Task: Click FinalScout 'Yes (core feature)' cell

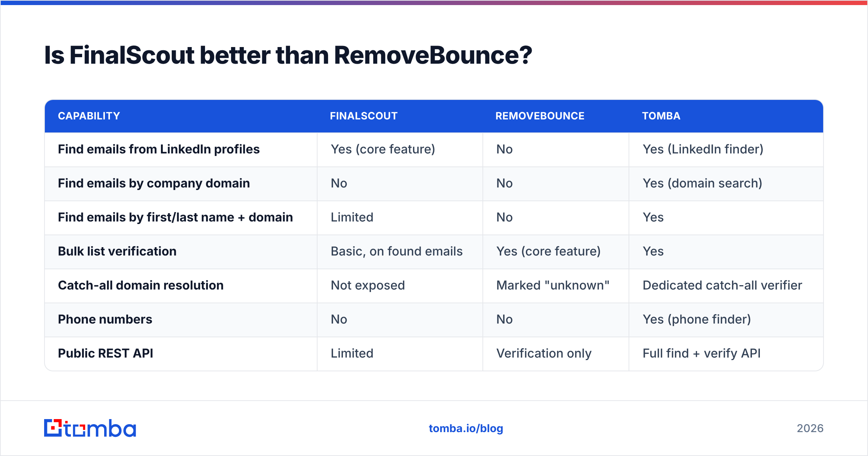Action: tap(383, 149)
